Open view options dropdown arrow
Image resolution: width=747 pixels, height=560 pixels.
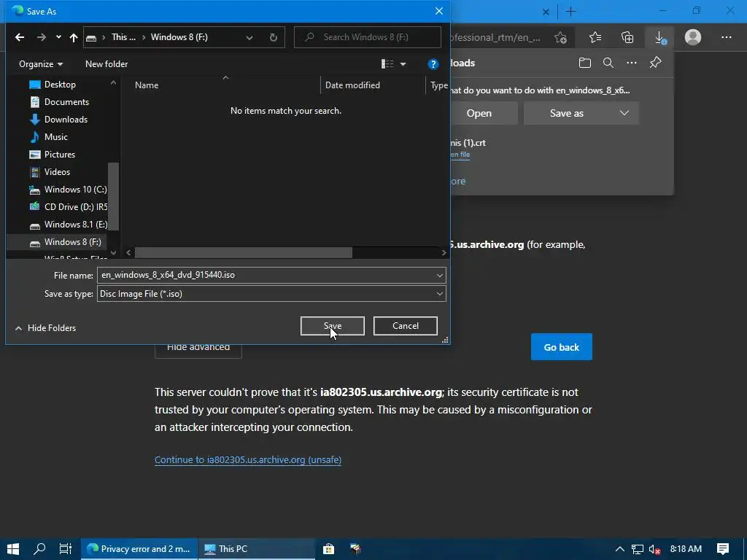[403, 64]
